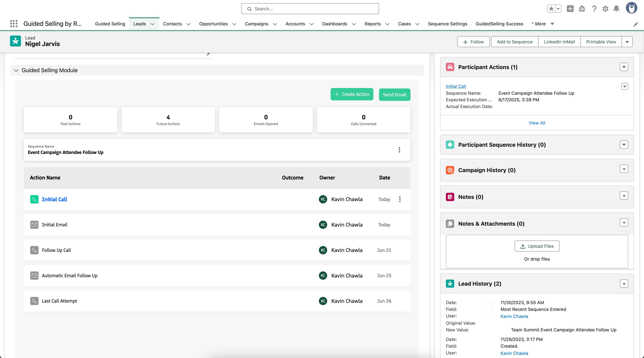Screen dimensions: 644x358
Task: Click the help question mark icon
Action: point(594,9)
